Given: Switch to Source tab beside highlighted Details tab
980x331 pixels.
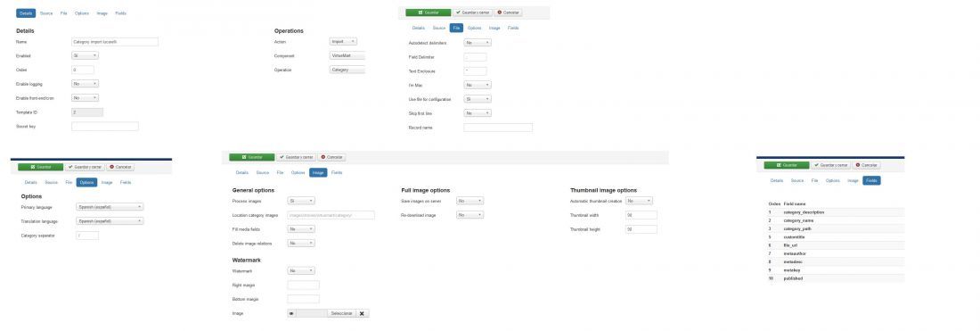Looking at the screenshot, I should pos(46,13).
